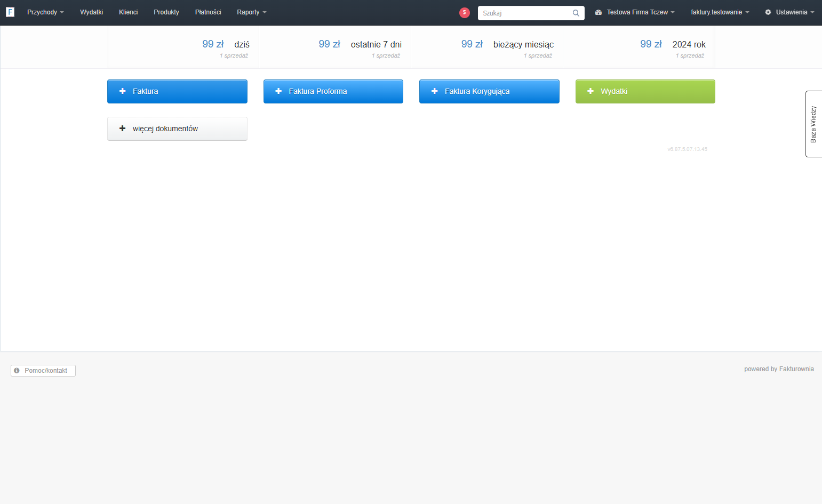Screen dimensions: 822x504
Task: Expand the Raporty dropdown menu
Action: coord(252,12)
